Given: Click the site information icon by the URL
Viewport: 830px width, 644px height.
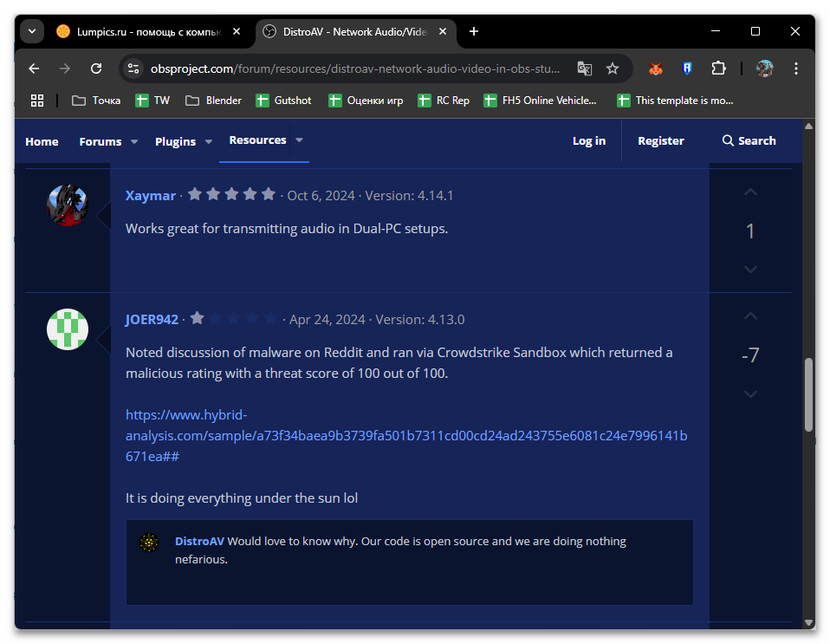Looking at the screenshot, I should [x=133, y=68].
